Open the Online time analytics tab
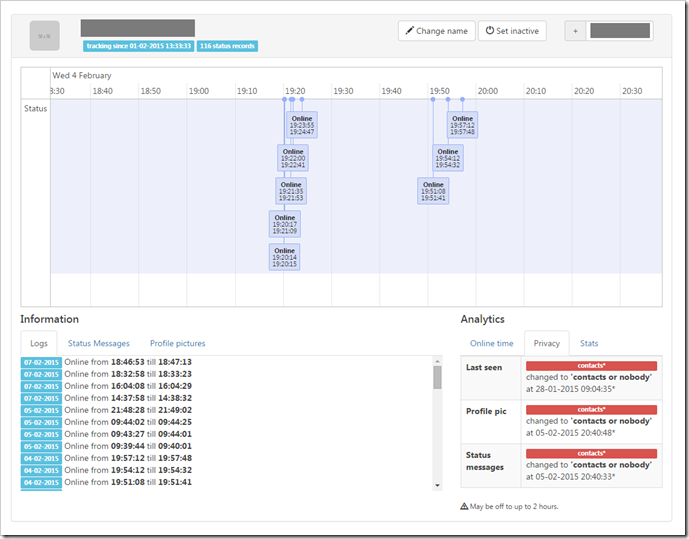689x539 pixels. (x=491, y=343)
